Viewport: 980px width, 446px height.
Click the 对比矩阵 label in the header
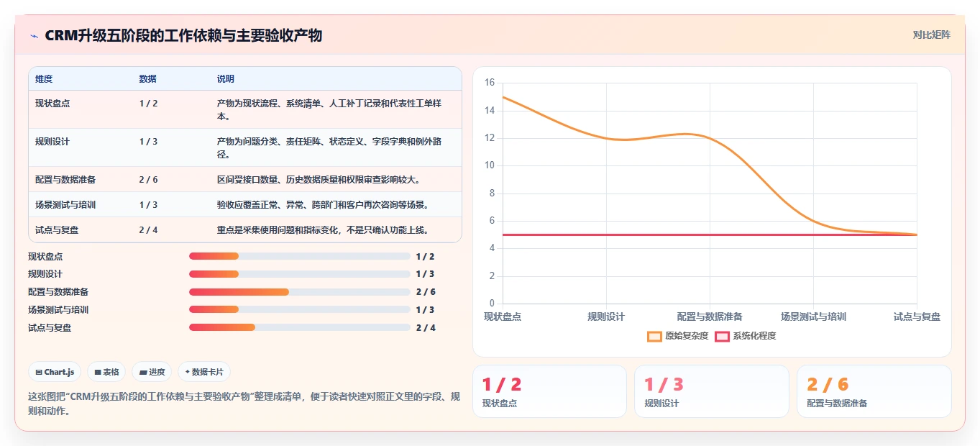931,35
